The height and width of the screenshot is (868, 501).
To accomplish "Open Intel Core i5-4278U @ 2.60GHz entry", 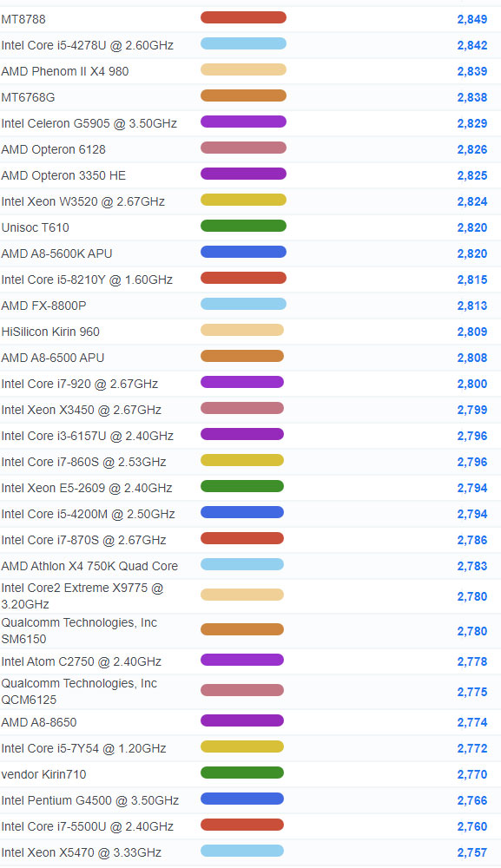I will (x=88, y=45).
